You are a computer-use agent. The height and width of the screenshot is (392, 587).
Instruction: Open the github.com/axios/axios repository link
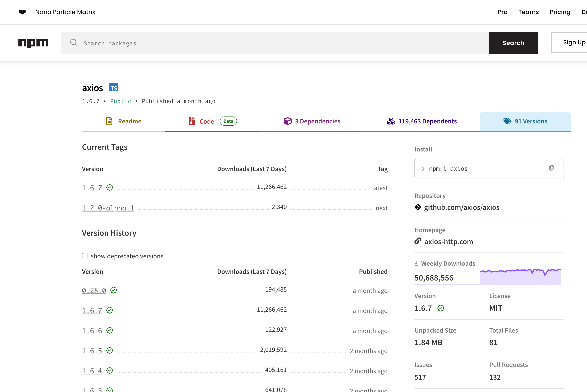point(461,207)
